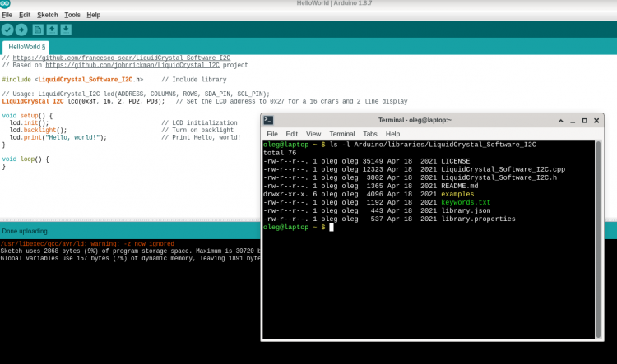Click 'total 76' line in terminal
The height and width of the screenshot is (364, 617).
280,153
